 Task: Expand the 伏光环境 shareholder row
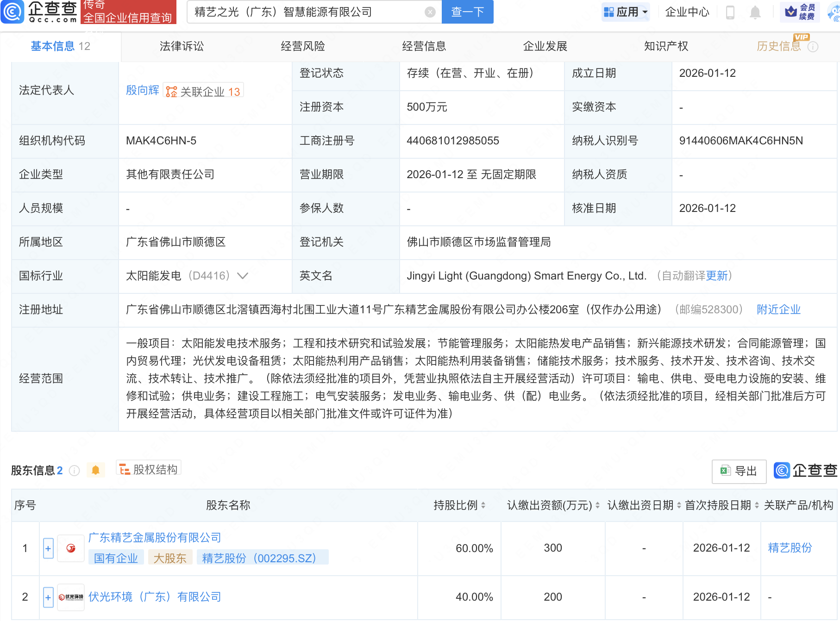pos(48,597)
